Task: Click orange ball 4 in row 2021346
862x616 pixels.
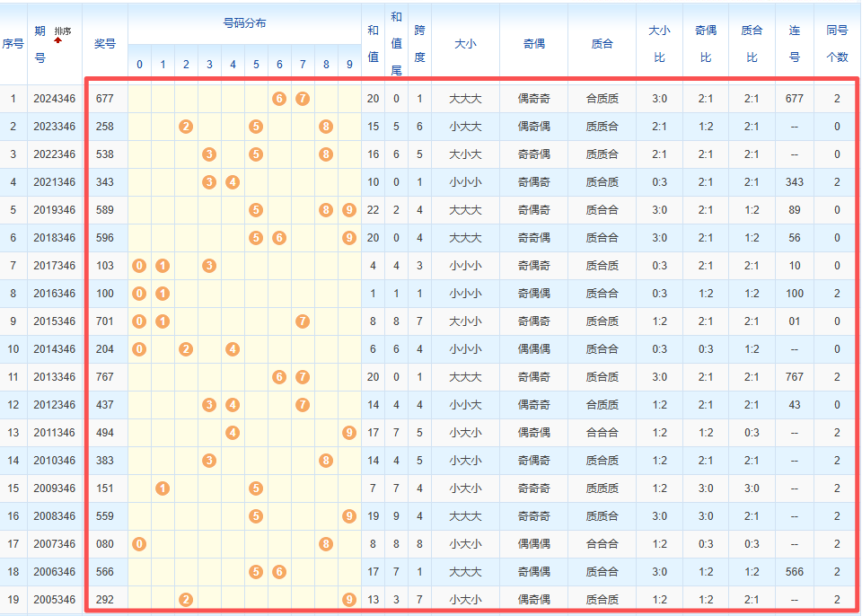Action: click(233, 182)
